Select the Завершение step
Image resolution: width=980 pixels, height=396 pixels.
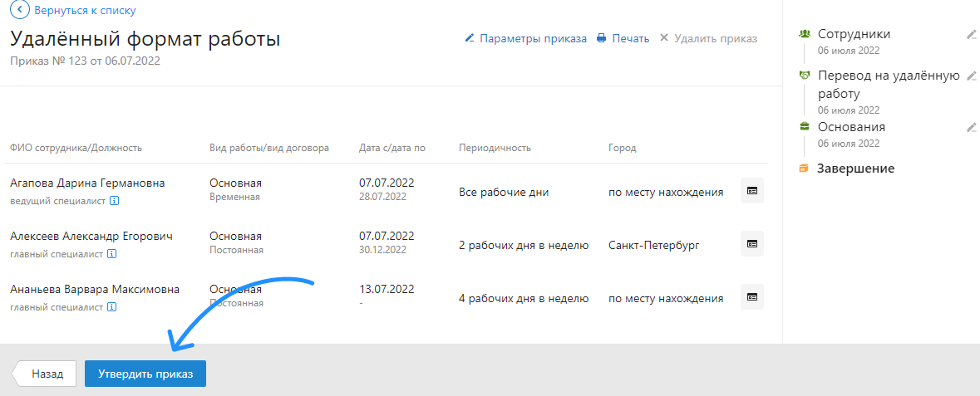click(x=855, y=168)
